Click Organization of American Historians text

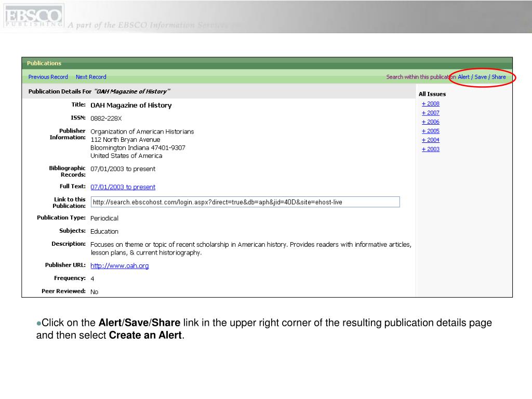click(142, 131)
